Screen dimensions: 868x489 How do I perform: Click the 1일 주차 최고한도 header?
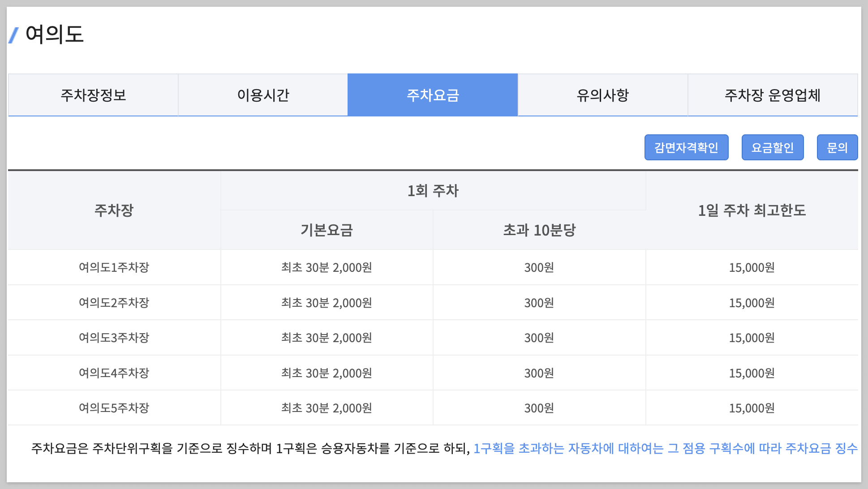(x=752, y=210)
